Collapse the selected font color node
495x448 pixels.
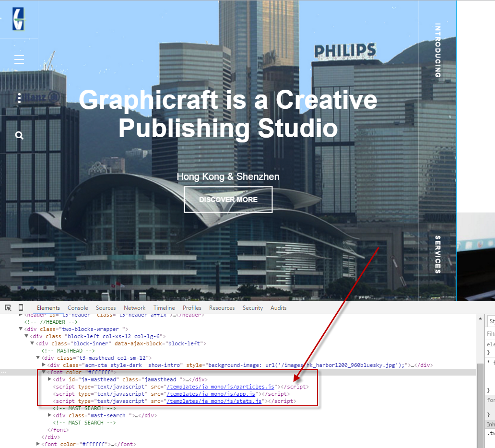pyautogui.click(x=44, y=372)
